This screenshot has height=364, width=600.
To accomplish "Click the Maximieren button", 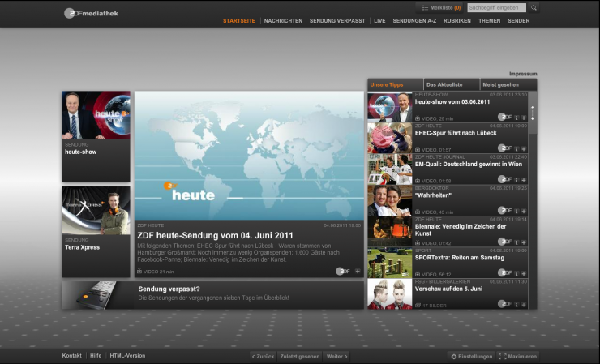I will (517, 357).
